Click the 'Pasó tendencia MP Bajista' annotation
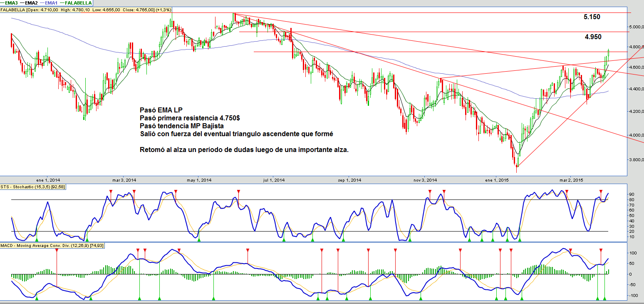Image resolution: width=644 pixels, height=304 pixels. point(182,126)
